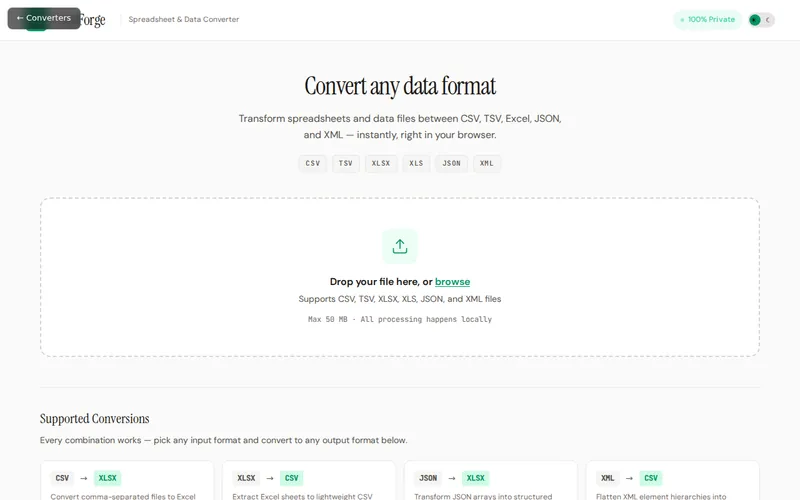Select the TSV format chip

click(345, 164)
